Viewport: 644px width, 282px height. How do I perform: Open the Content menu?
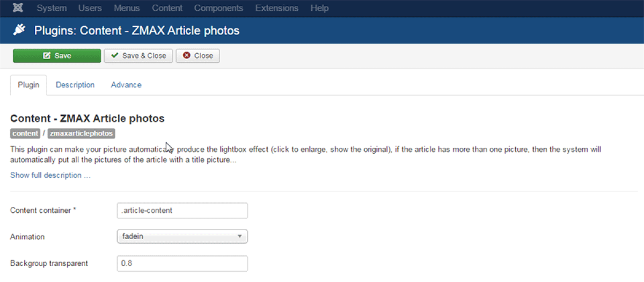[x=167, y=8]
